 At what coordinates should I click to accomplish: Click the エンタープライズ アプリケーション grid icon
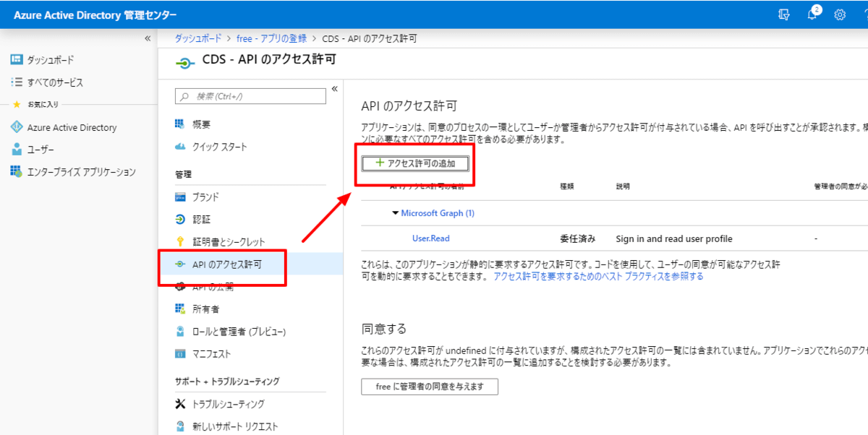16,171
